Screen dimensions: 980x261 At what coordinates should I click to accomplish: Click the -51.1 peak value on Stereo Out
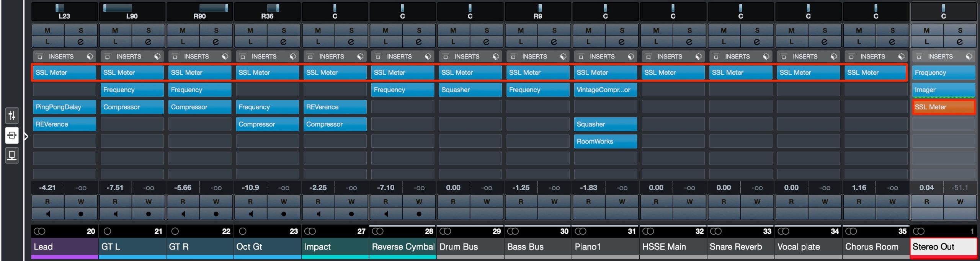(960, 188)
